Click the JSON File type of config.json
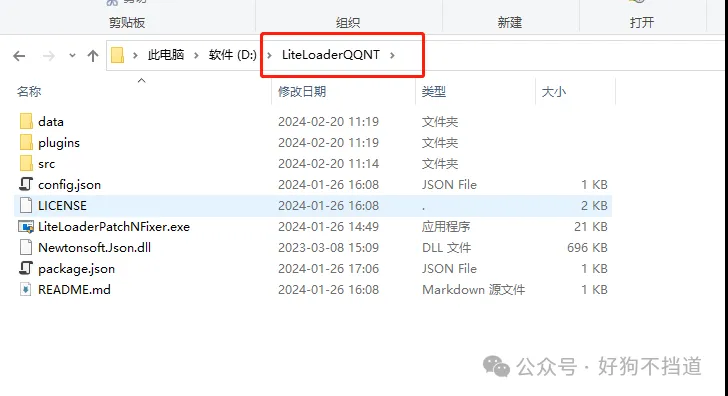Image resolution: width=728 pixels, height=396 pixels. click(449, 185)
